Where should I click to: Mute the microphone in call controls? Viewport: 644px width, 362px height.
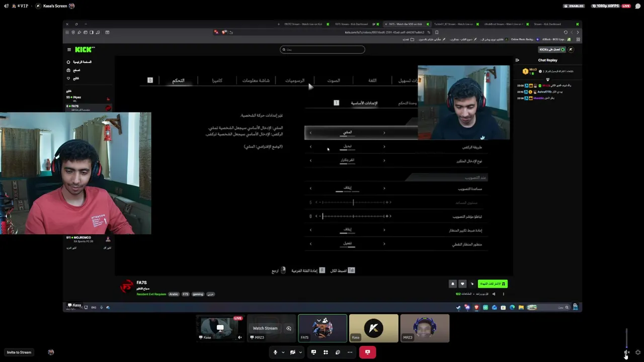(275, 352)
